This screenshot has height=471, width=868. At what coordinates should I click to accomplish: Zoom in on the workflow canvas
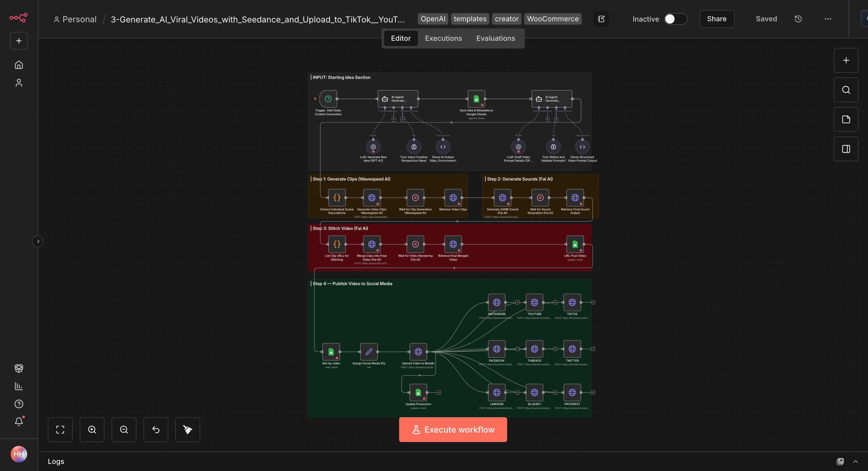click(92, 430)
